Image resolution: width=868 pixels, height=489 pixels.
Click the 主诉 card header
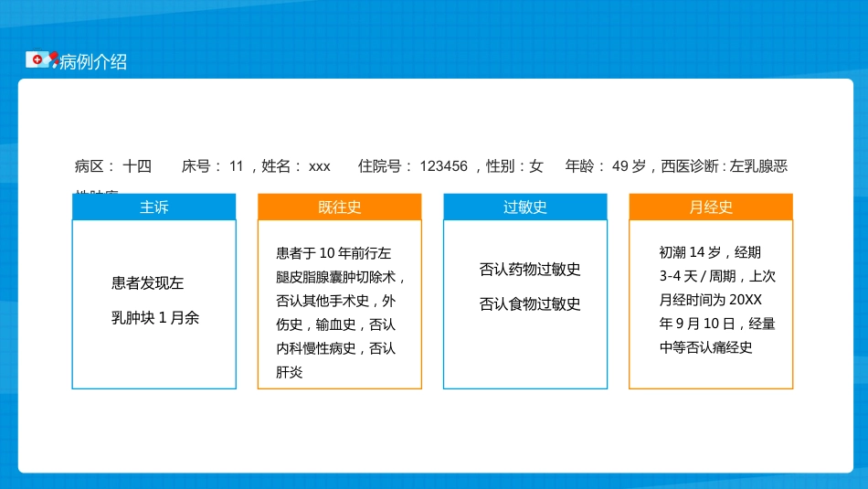(x=153, y=207)
